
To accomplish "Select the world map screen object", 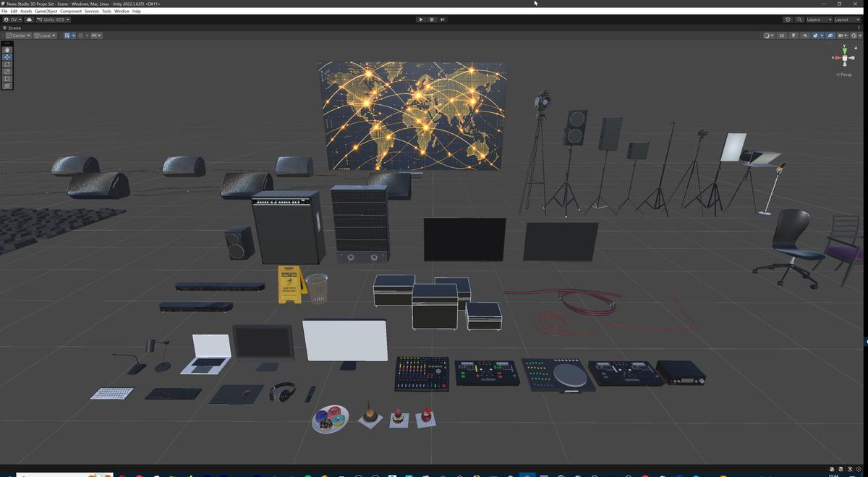I will click(412, 116).
